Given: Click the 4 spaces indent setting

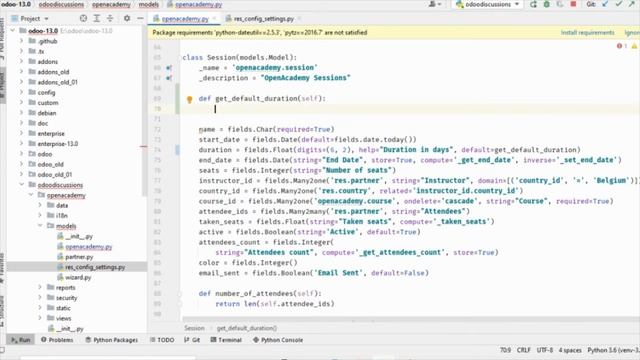Looking at the screenshot, I should 570,350.
